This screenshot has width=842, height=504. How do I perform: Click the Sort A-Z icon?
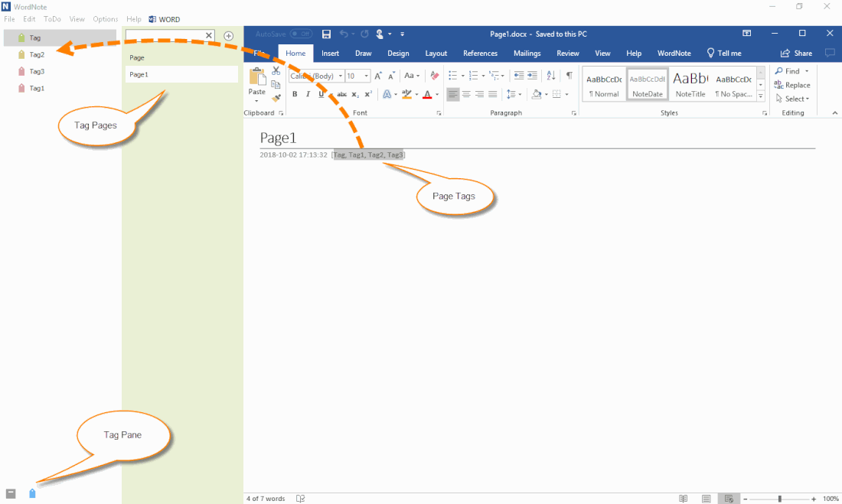[x=551, y=76]
